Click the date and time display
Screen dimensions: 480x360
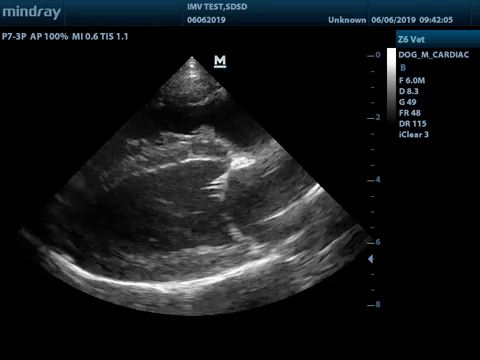coord(412,20)
